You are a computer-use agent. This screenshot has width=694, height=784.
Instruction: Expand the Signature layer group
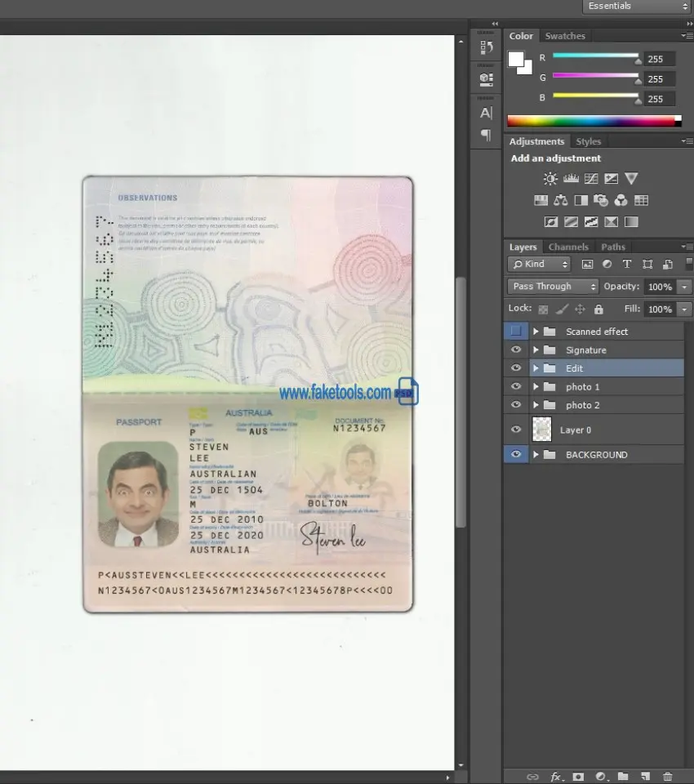(536, 350)
